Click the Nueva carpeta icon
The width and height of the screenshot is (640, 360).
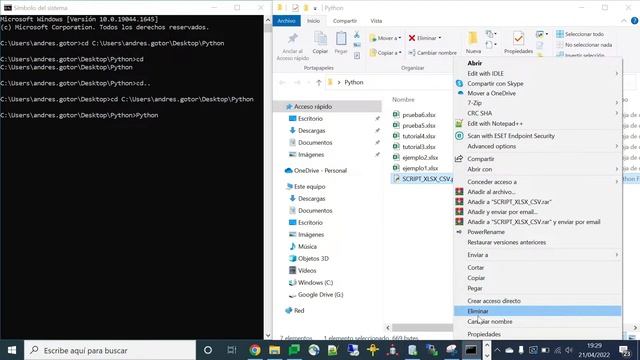473,42
